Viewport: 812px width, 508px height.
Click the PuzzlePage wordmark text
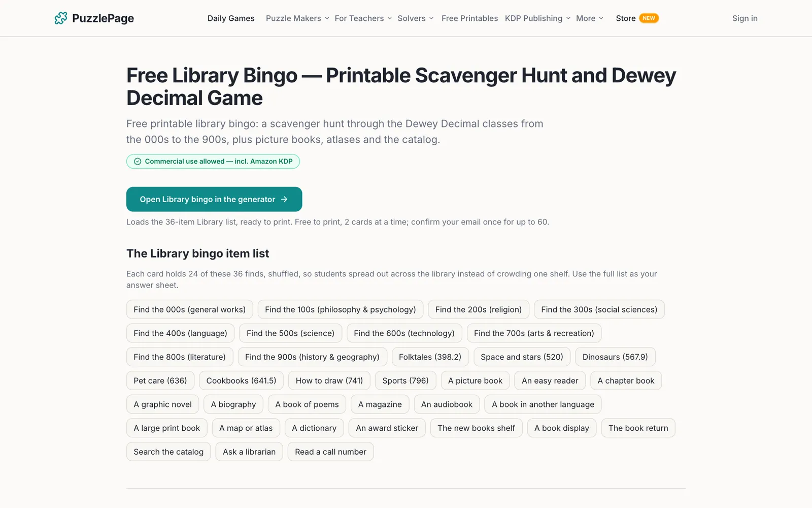(x=103, y=18)
